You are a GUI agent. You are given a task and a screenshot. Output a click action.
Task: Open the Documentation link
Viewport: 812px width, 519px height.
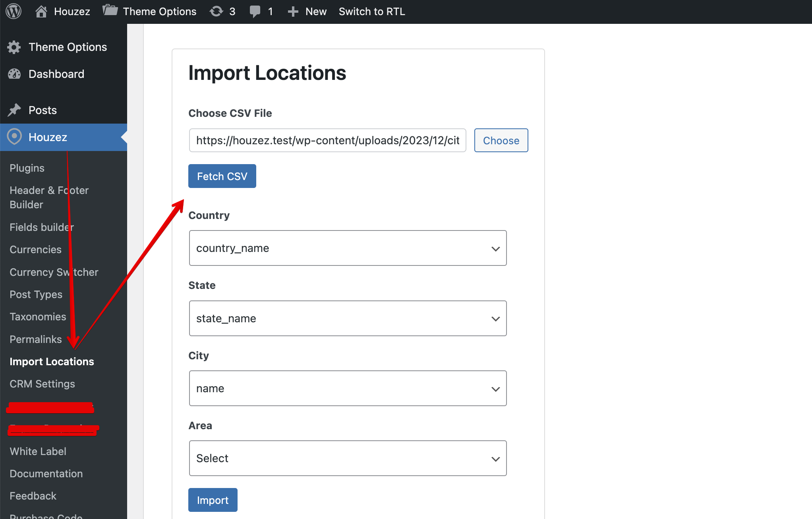(46, 474)
